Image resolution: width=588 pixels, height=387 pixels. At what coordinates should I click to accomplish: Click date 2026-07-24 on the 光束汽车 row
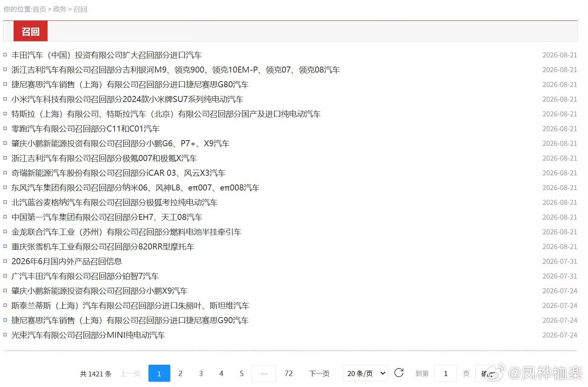click(560, 335)
